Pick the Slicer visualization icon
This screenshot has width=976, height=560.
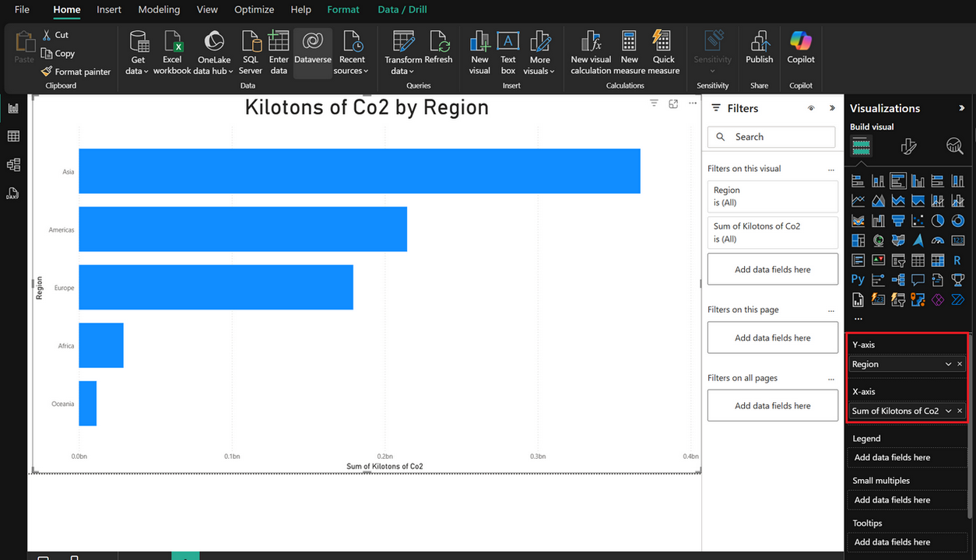(x=898, y=261)
